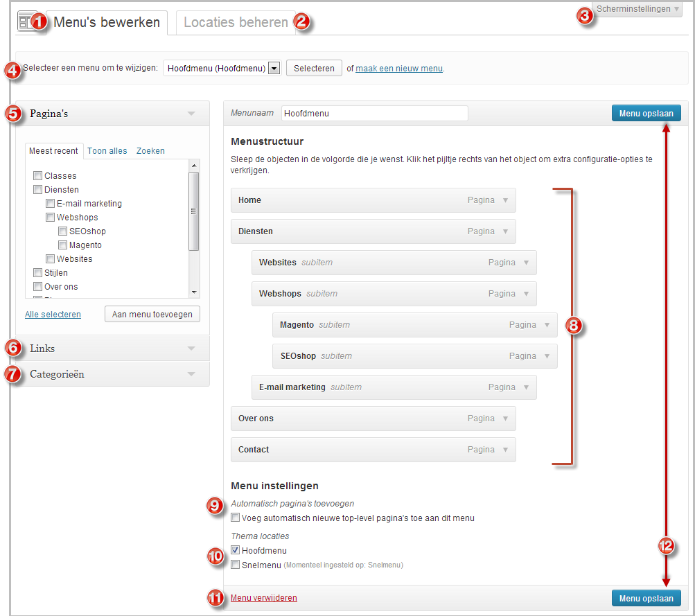Image resolution: width=695 pixels, height=616 pixels.
Task: Expand the Categorieën panel
Action: coord(193,373)
